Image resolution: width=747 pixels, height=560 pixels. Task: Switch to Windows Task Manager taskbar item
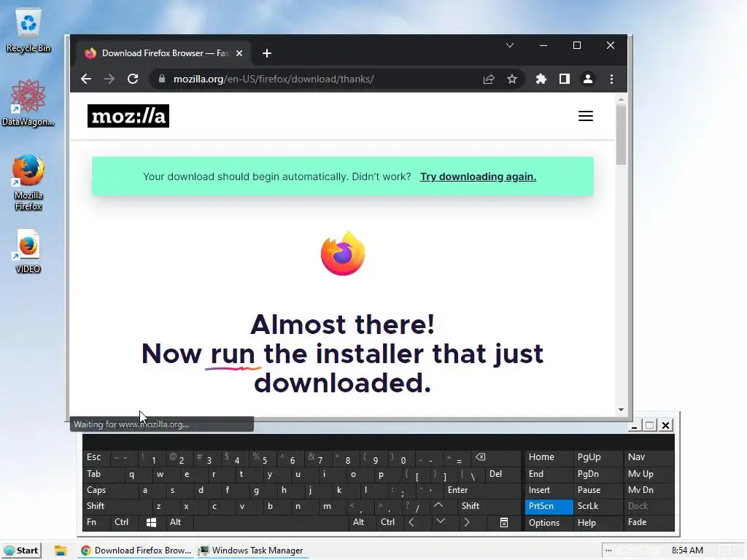251,551
